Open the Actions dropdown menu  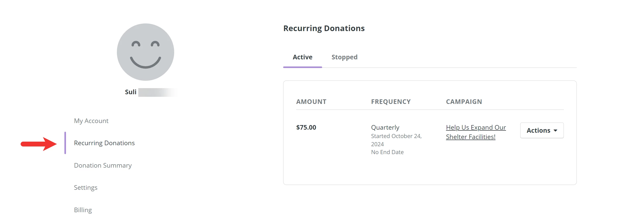coord(541,130)
